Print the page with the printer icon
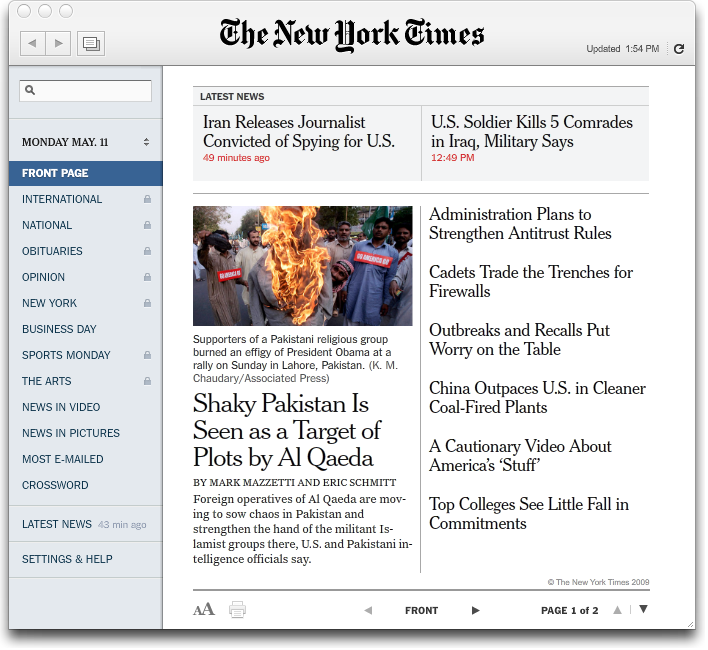Viewport: 708px width, 650px height. (238, 612)
